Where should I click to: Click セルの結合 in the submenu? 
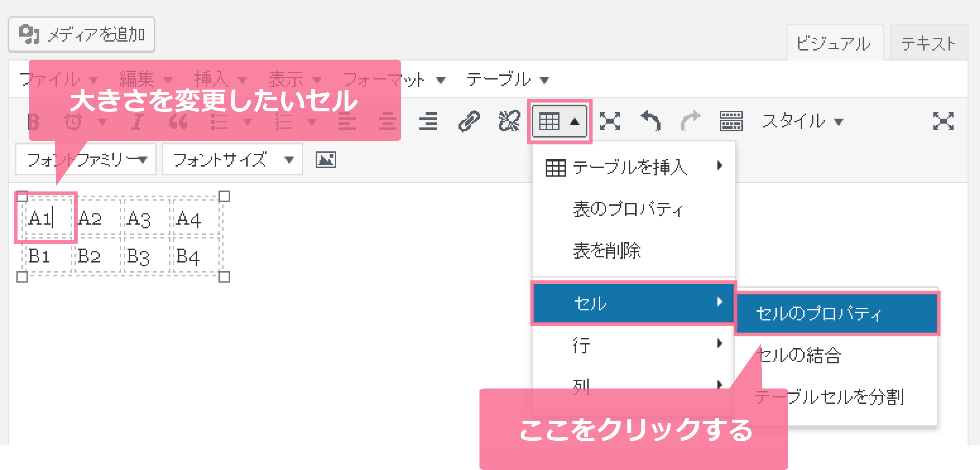[x=837, y=356]
